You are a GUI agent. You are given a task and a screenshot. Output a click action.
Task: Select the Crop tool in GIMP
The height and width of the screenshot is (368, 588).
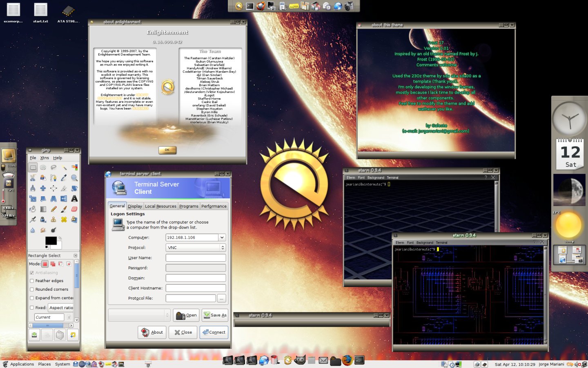tap(64, 188)
